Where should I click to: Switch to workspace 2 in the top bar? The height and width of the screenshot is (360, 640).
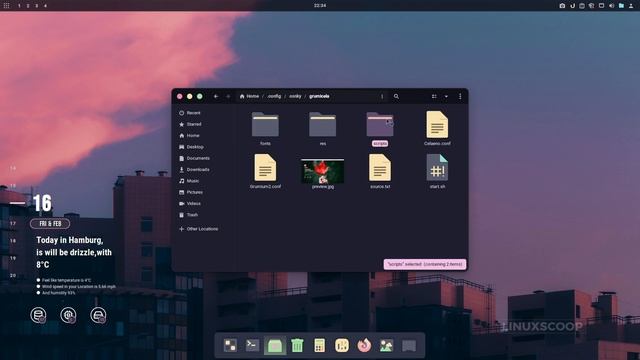[28, 6]
